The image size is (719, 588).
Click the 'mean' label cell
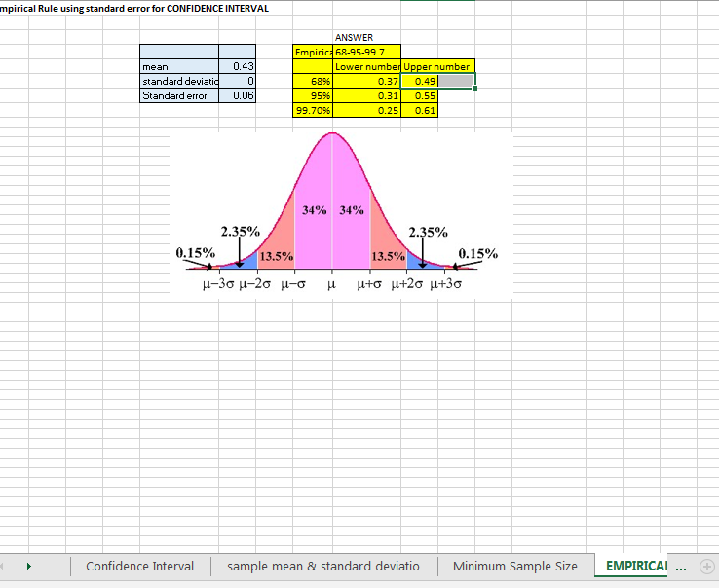coord(179,66)
